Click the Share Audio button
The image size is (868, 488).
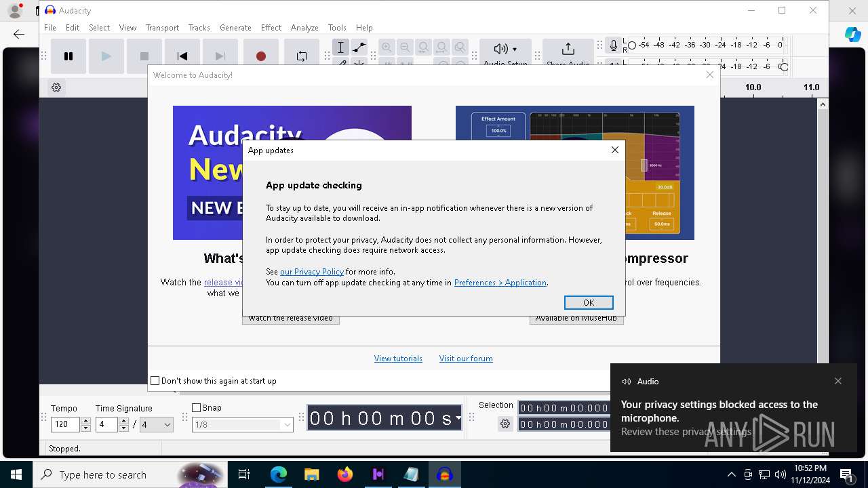pos(568,53)
